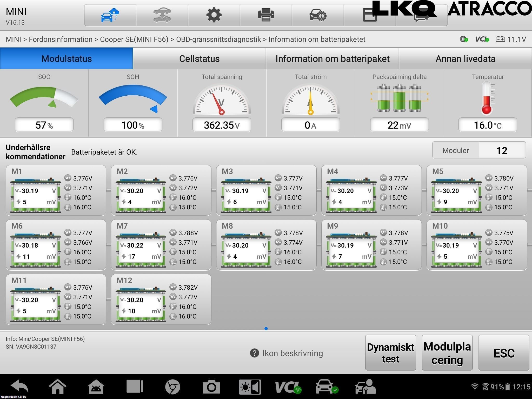This screenshot has width=532, height=399.
Task: Toggle brightness and sound icon in bottom bar
Action: point(250,387)
